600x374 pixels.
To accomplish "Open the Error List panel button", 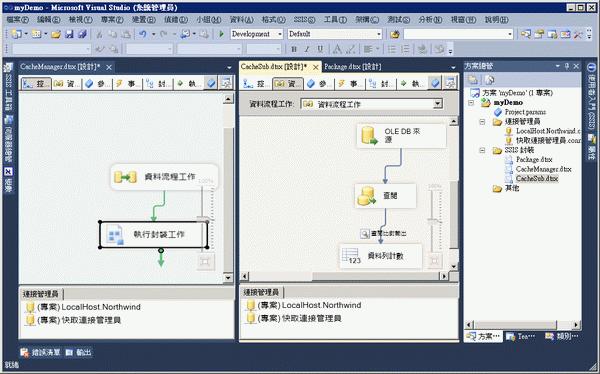I will [40, 353].
